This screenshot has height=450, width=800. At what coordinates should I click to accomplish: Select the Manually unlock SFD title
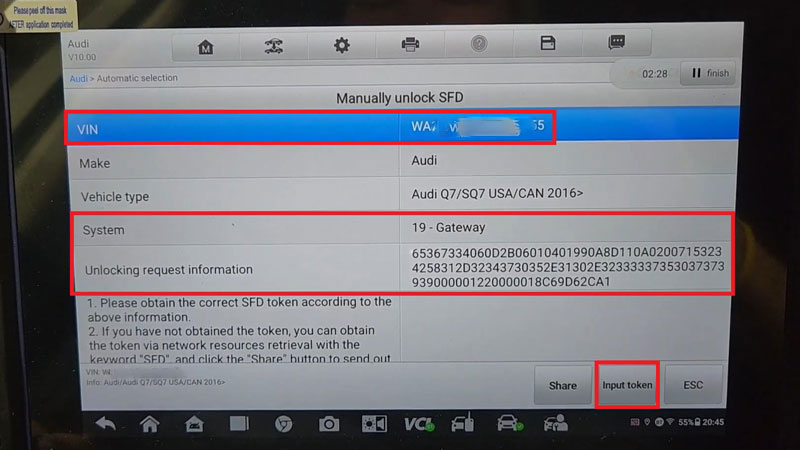pyautogui.click(x=399, y=98)
